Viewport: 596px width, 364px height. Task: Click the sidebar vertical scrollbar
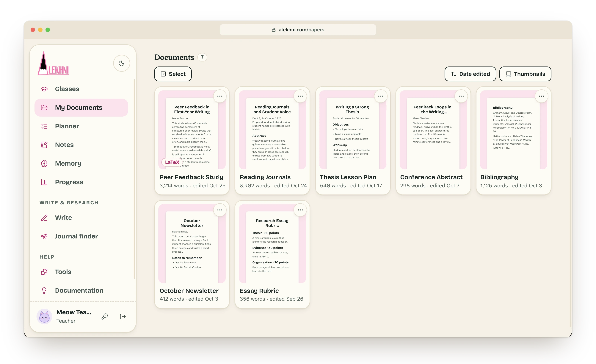pyautogui.click(x=134, y=179)
